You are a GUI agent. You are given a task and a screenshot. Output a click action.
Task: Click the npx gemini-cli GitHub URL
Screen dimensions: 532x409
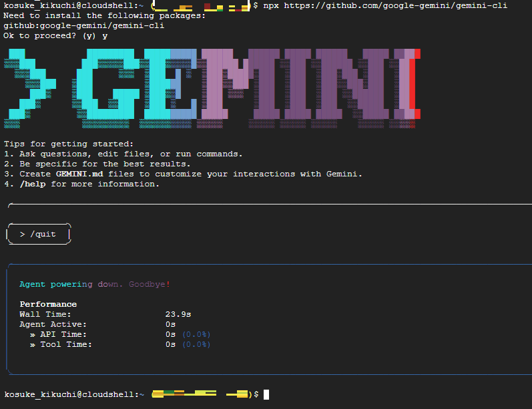[396, 6]
